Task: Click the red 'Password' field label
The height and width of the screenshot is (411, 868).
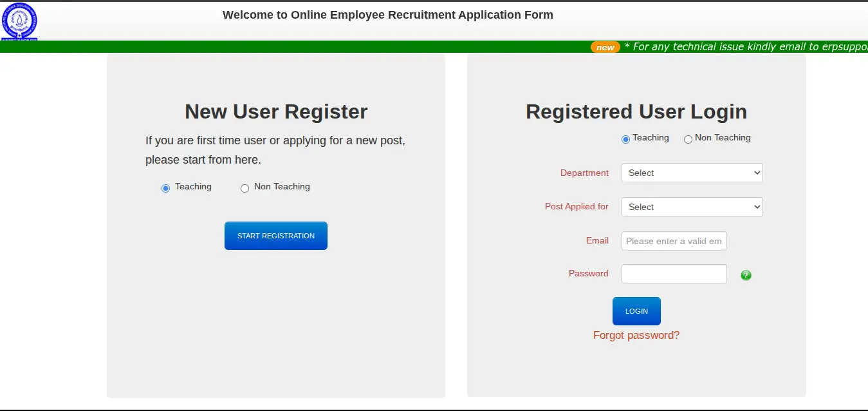Action: [588, 273]
